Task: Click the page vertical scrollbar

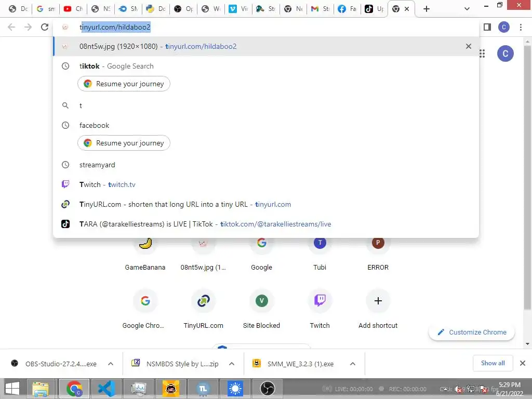Action: point(528,177)
